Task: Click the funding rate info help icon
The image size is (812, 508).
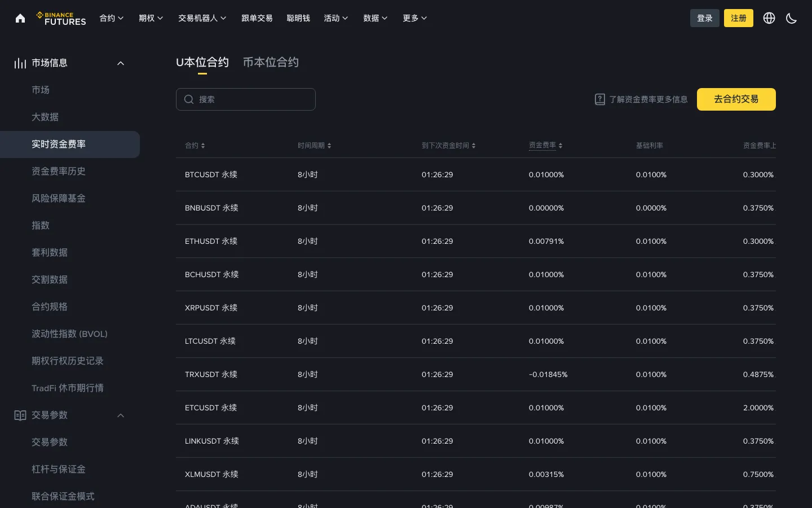Action: click(600, 99)
